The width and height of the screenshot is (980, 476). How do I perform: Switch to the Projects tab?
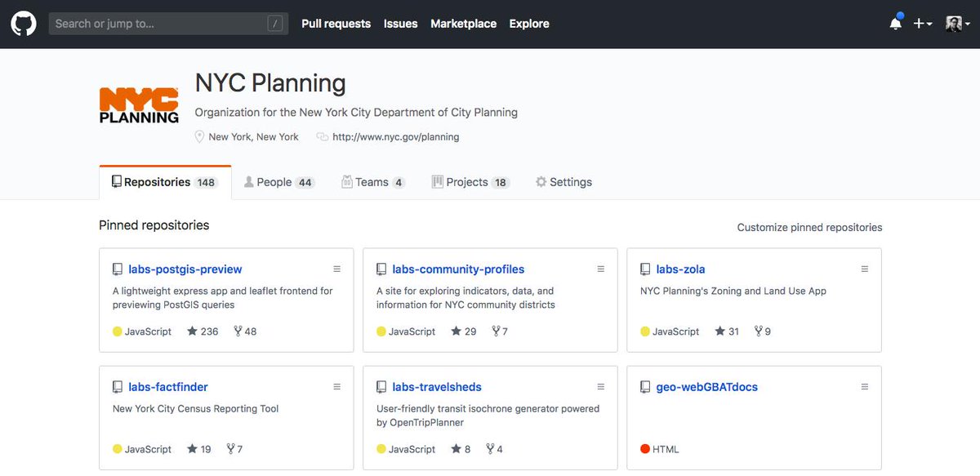pyautogui.click(x=470, y=182)
